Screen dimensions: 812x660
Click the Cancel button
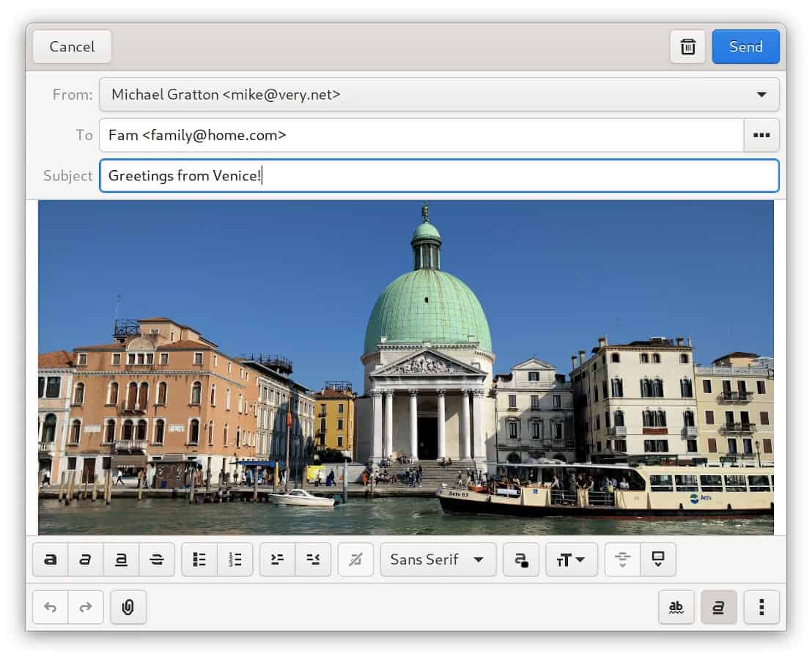pos(72,47)
